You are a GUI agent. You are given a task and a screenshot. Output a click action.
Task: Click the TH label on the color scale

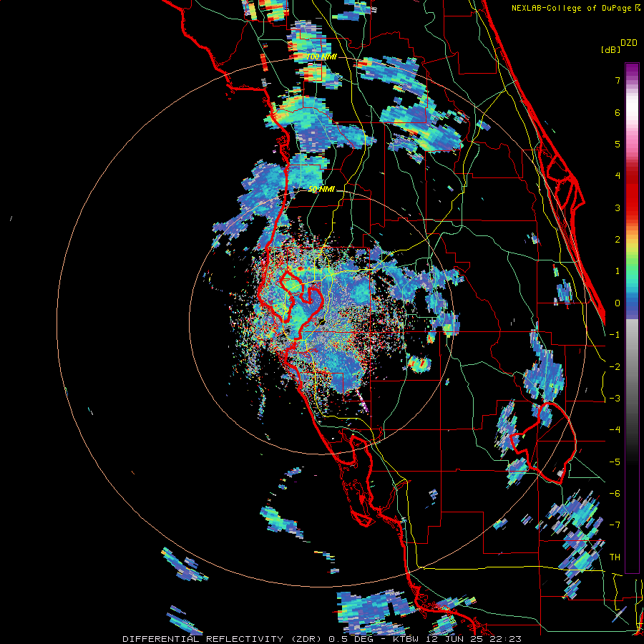tap(615, 557)
